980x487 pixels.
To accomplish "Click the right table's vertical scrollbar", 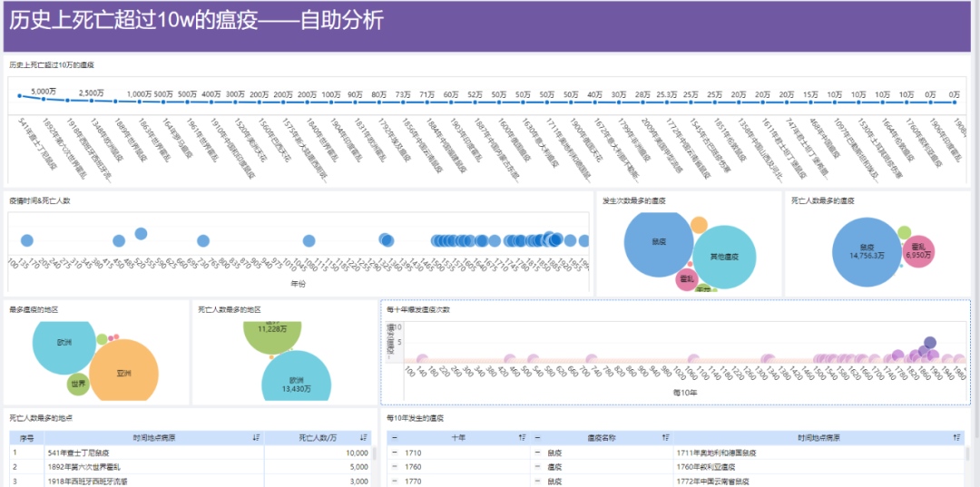I will coord(968,454).
